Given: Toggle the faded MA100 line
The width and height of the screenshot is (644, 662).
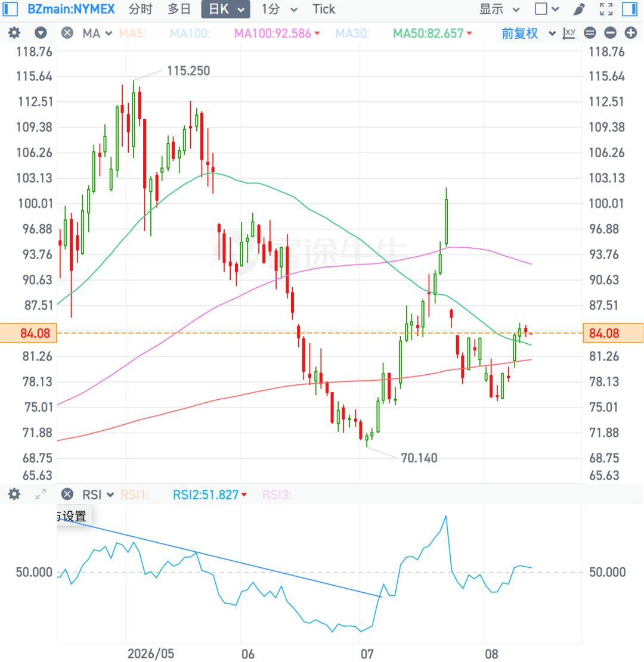Looking at the screenshot, I should [x=190, y=33].
